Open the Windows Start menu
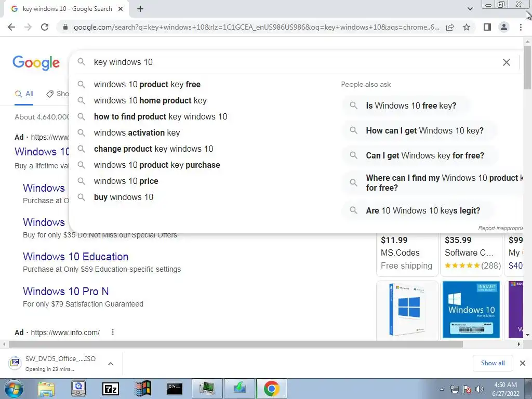The height and width of the screenshot is (399, 532). tap(14, 389)
